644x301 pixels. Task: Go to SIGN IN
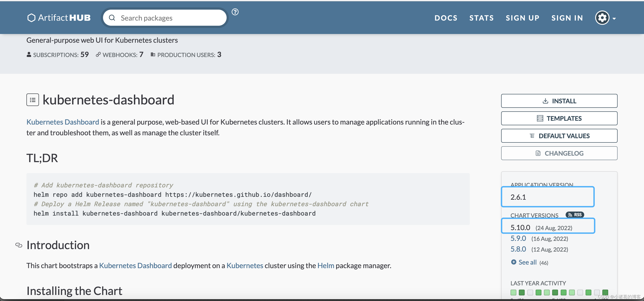[567, 18]
